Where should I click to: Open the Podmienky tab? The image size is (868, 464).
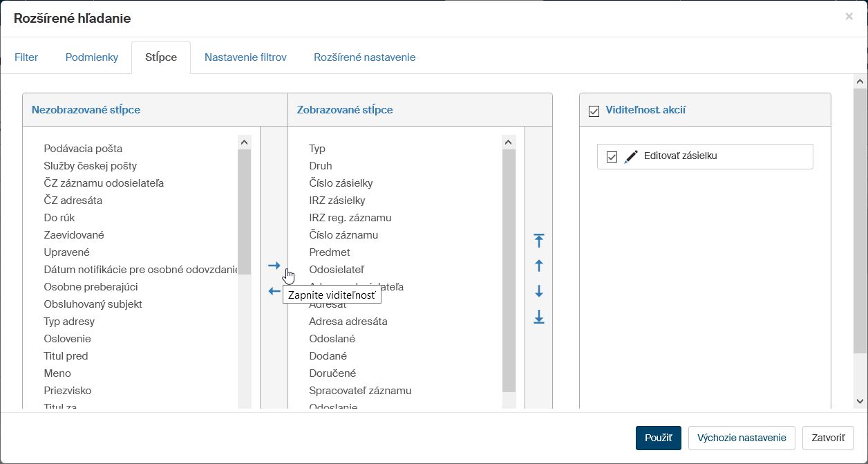tap(92, 57)
